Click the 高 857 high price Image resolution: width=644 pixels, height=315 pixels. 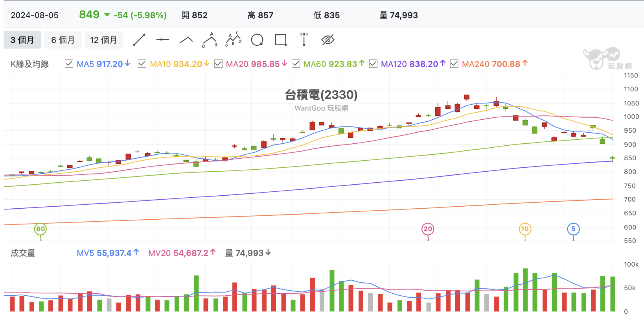(x=260, y=15)
